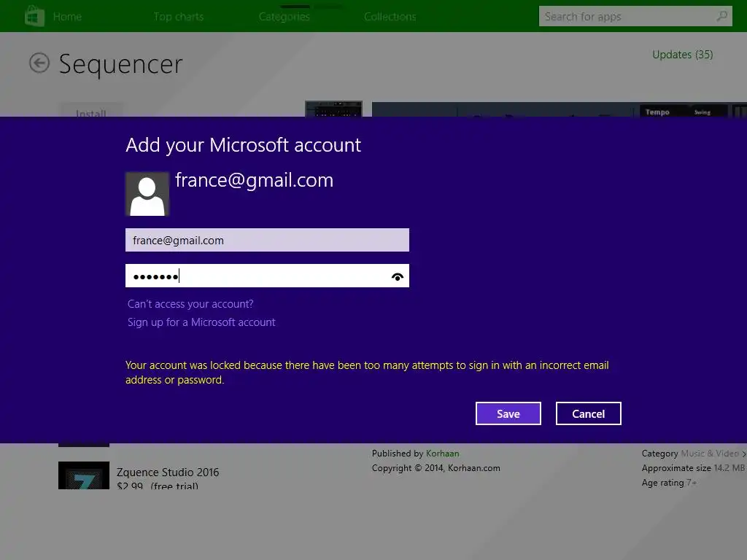Click the search magnifier icon
Viewport: 747px width, 560px height.
point(721,16)
